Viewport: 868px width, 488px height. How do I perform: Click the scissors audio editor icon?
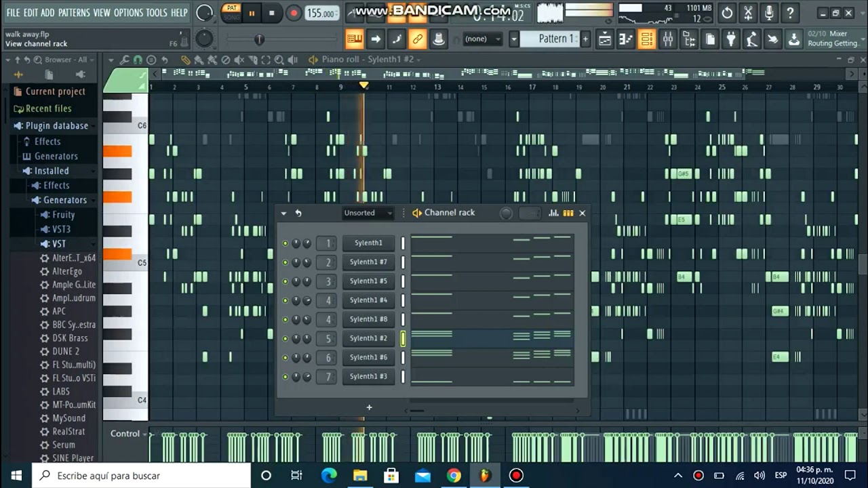(x=748, y=13)
